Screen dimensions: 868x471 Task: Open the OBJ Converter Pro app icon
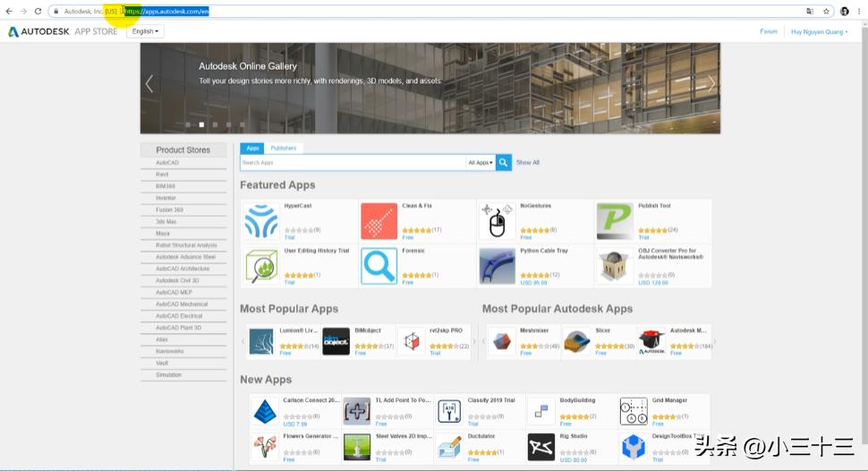(615, 267)
